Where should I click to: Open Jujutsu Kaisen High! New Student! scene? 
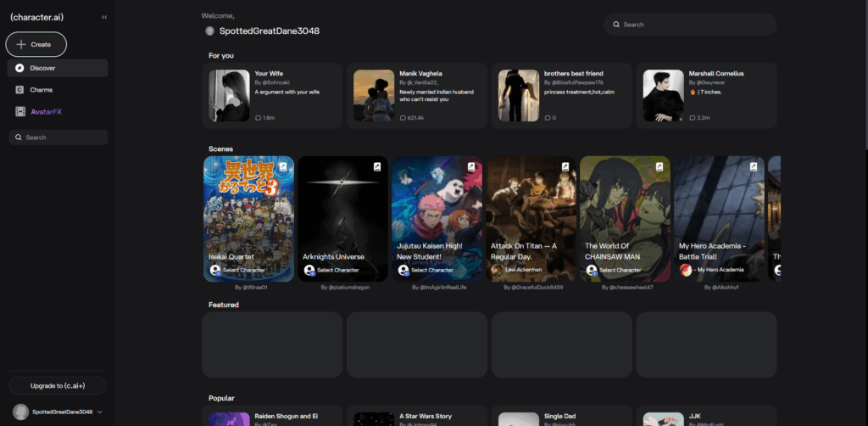pos(437,219)
